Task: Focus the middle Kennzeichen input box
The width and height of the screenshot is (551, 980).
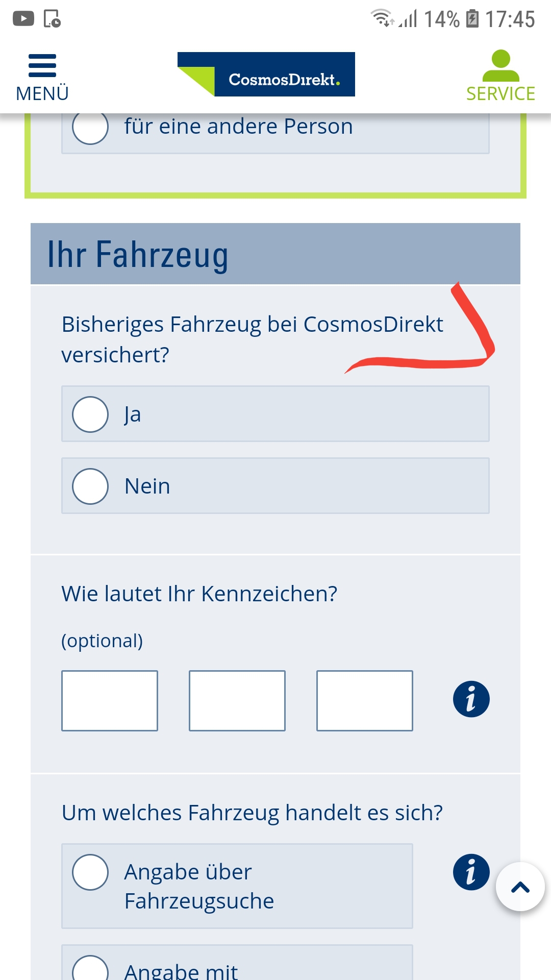Action: click(x=237, y=701)
